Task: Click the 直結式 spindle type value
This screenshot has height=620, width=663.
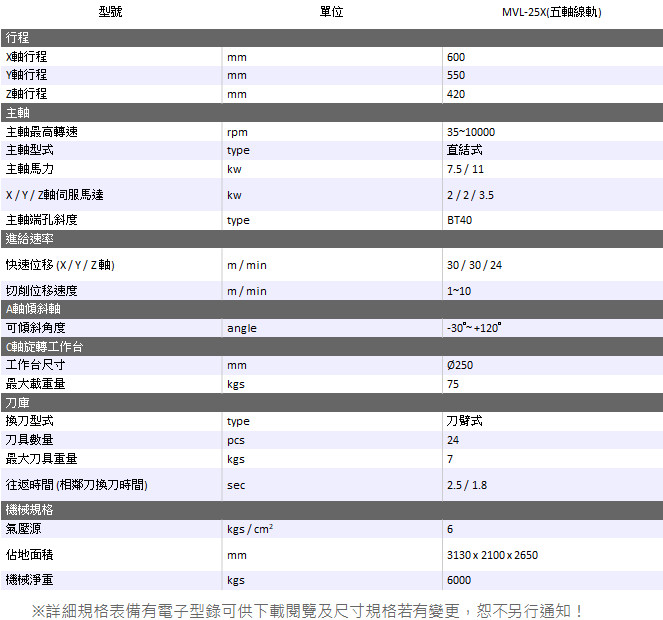Action: pos(464,150)
